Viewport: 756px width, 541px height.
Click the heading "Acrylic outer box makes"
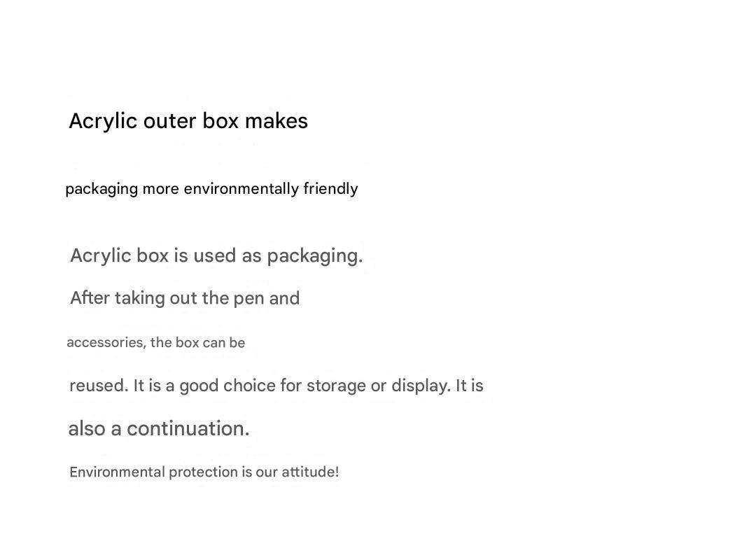(x=188, y=121)
